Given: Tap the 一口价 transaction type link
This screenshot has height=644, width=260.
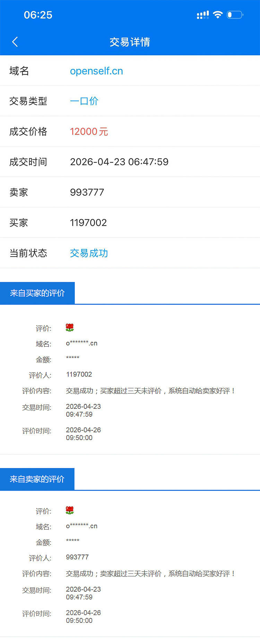Looking at the screenshot, I should click(x=84, y=101).
